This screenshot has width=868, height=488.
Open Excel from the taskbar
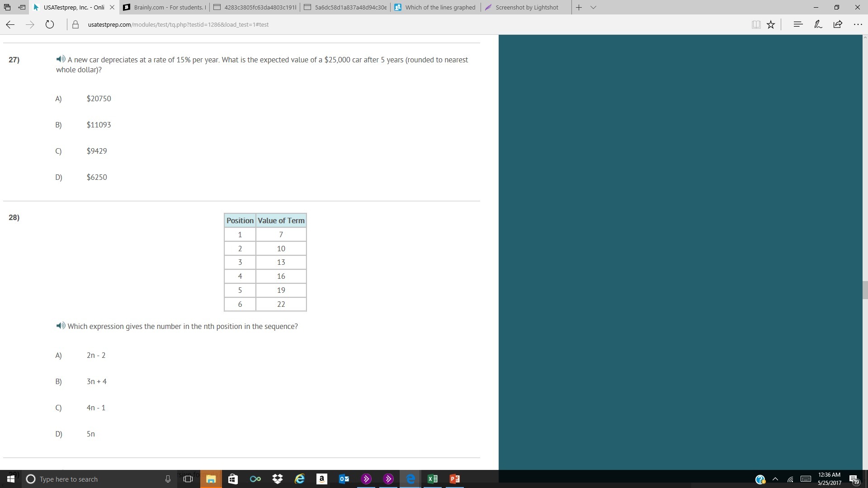pyautogui.click(x=432, y=479)
